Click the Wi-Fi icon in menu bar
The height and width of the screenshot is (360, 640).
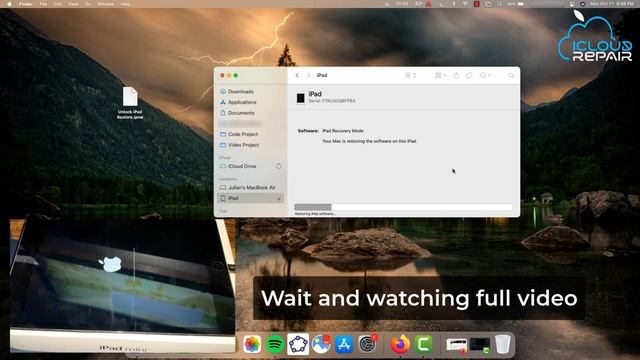(x=464, y=4)
